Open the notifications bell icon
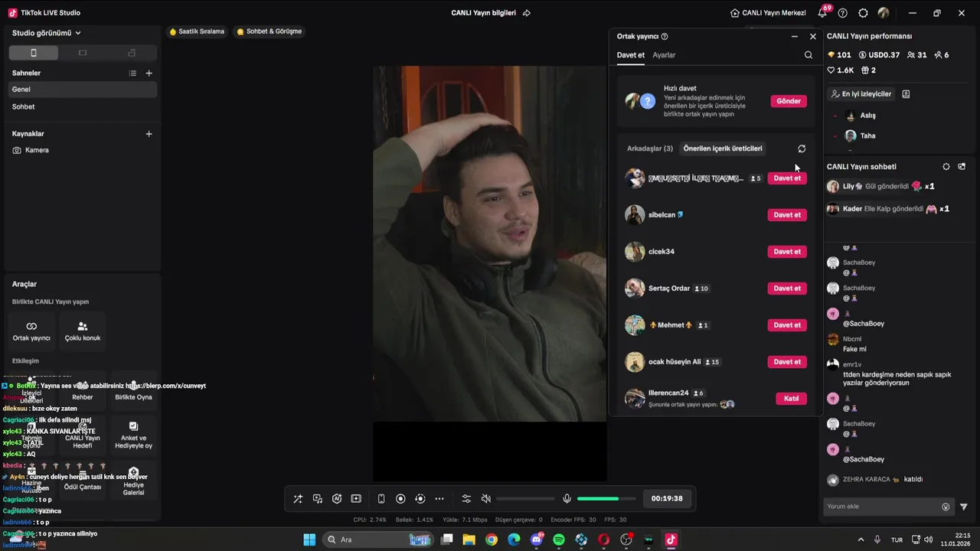 pyautogui.click(x=823, y=13)
